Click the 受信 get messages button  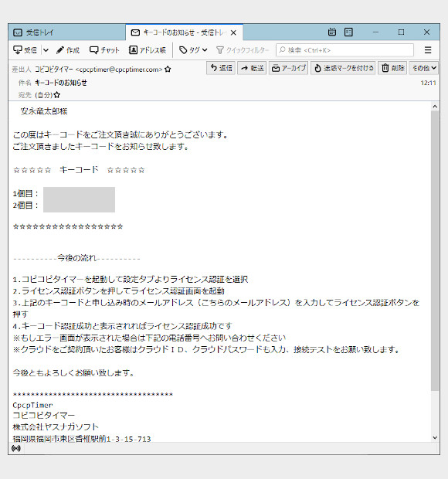click(25, 50)
